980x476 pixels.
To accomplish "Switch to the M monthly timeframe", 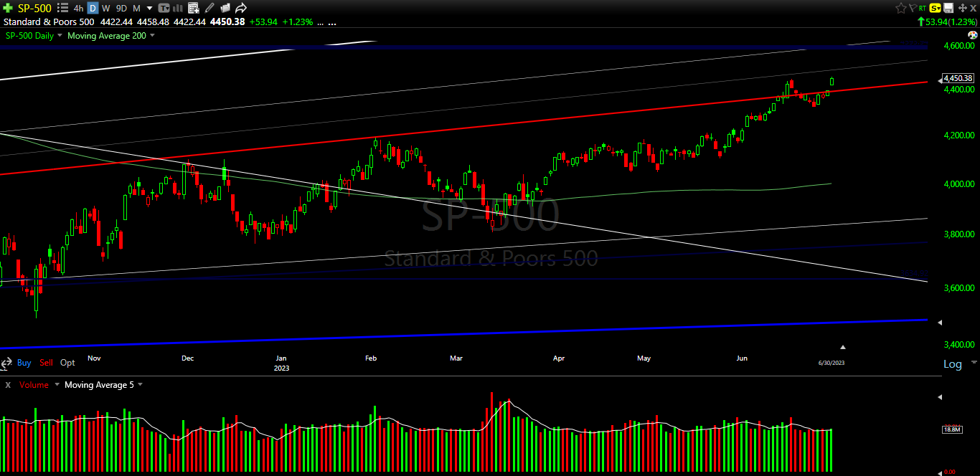I will tap(136, 9).
